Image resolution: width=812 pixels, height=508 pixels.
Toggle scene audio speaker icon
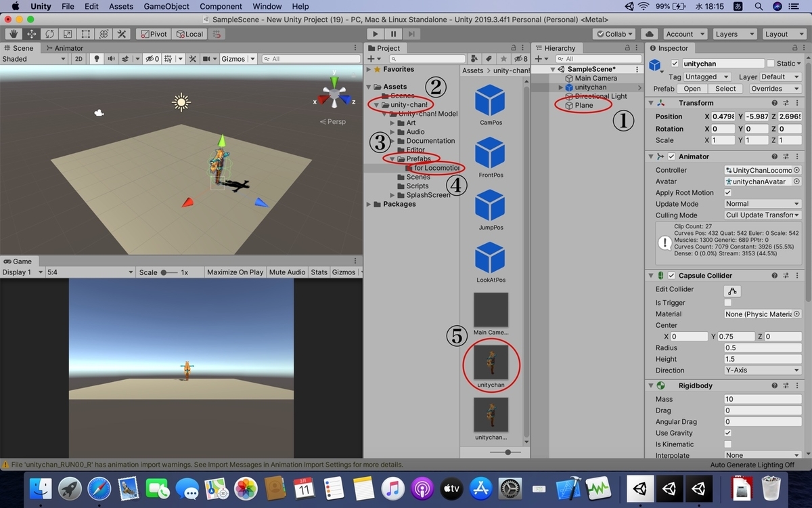coord(111,59)
